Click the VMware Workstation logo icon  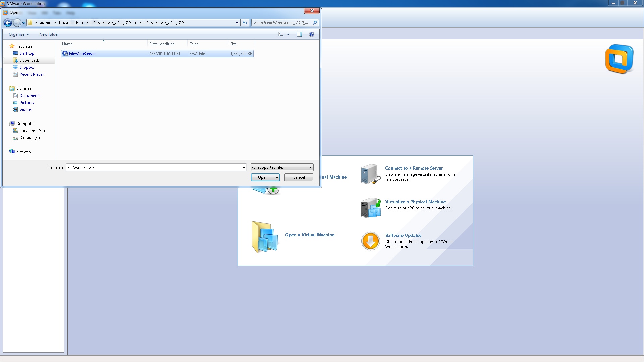click(619, 59)
